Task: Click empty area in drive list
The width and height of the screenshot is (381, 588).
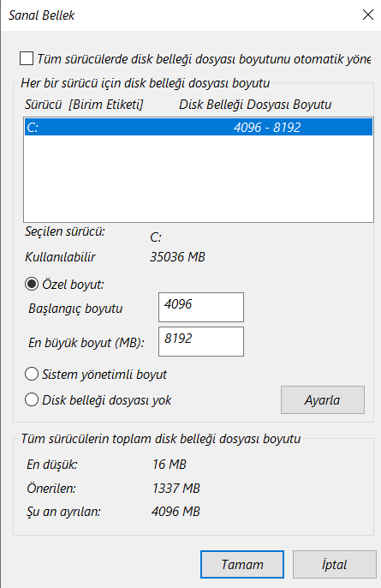Action: [199, 178]
